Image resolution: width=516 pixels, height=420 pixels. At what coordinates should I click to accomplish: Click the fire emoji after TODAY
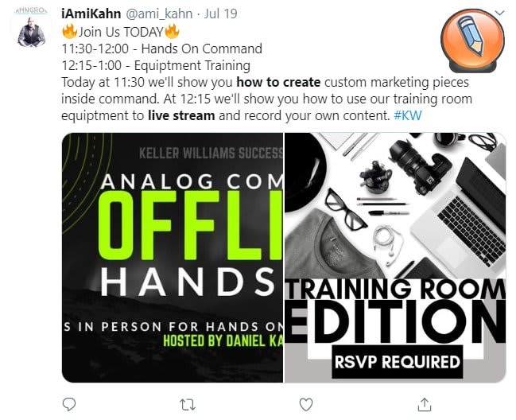[x=172, y=32]
